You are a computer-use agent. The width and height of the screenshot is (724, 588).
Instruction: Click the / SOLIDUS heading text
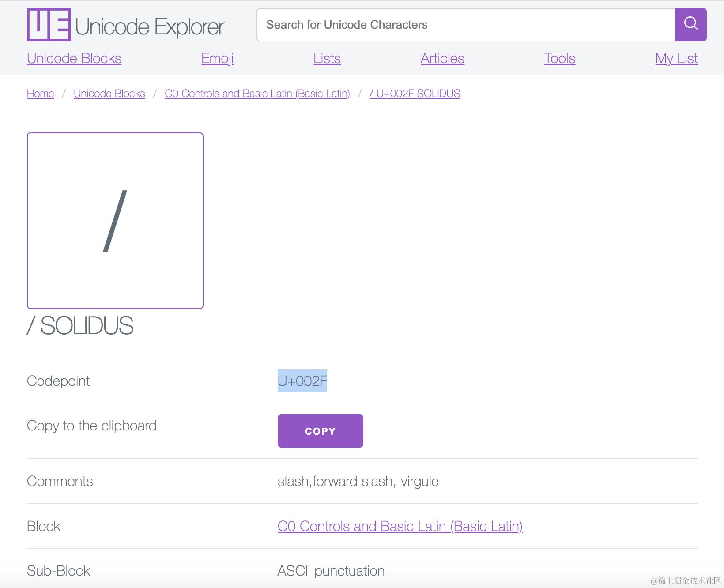[80, 326]
